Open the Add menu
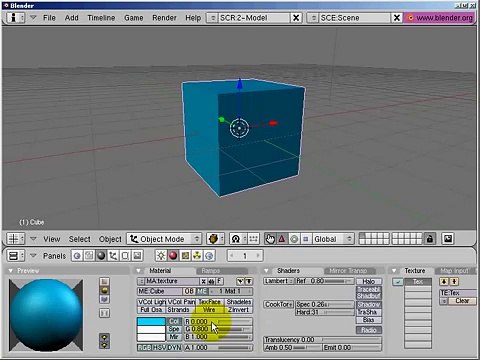480x360 pixels. [72, 18]
